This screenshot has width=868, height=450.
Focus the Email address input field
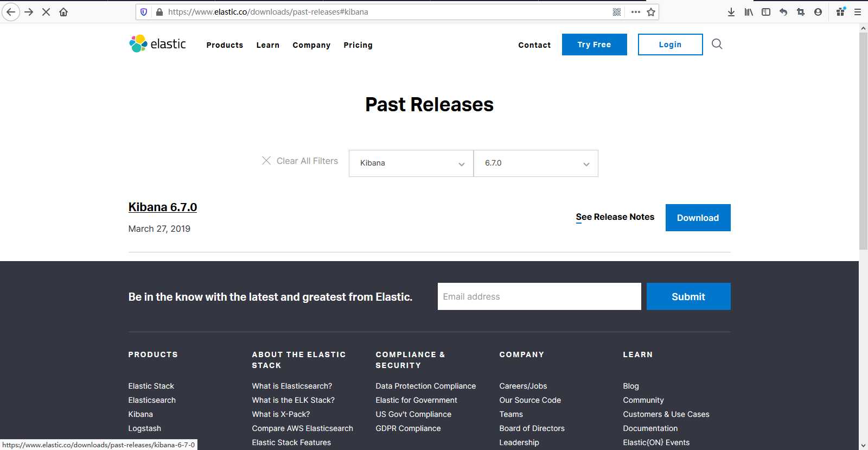539,296
